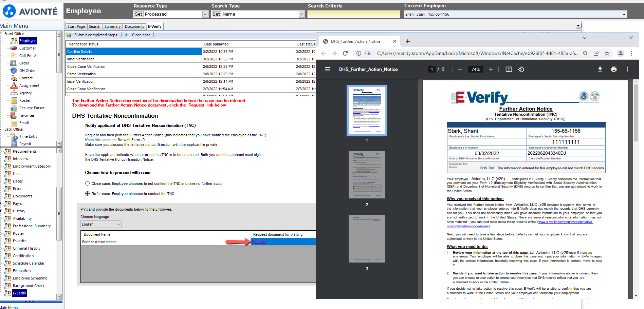
Task: Zoom out in the PDF viewer
Action: [x=460, y=69]
